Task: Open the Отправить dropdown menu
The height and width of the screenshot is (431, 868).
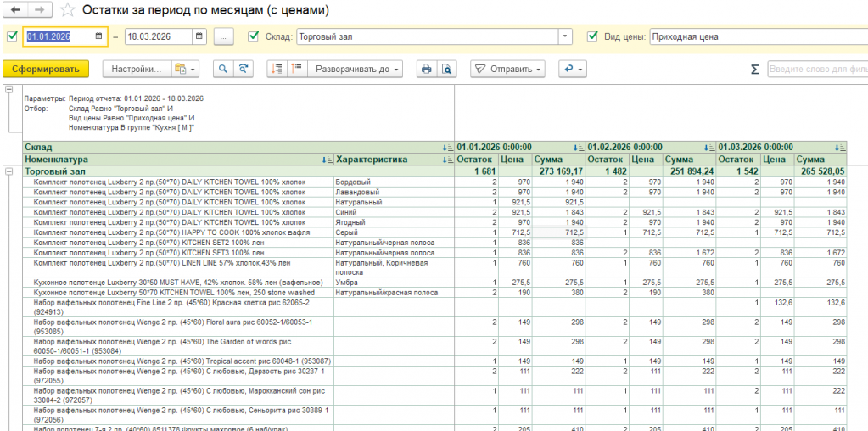Action: click(x=507, y=69)
